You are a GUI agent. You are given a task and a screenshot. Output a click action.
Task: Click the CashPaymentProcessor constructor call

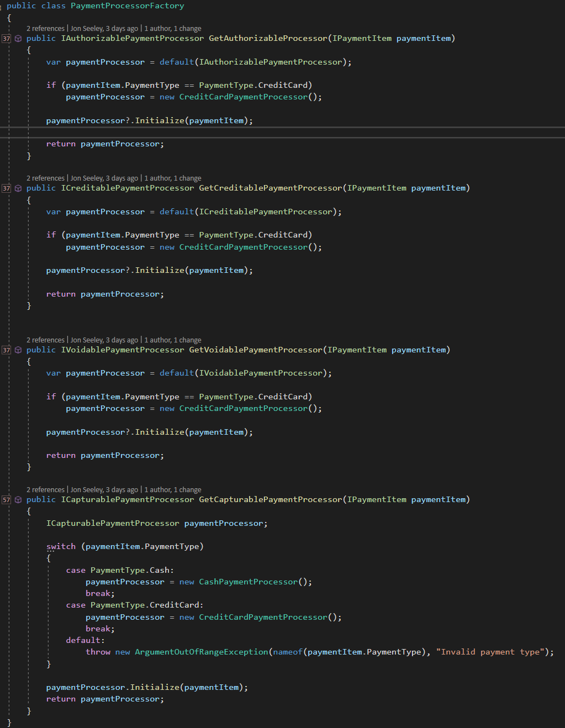point(248,581)
